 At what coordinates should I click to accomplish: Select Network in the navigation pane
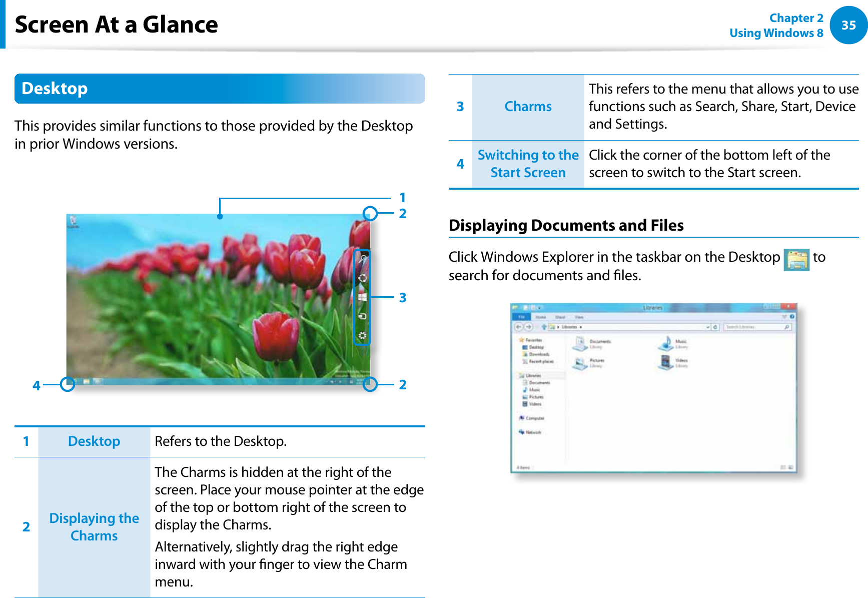point(530,432)
